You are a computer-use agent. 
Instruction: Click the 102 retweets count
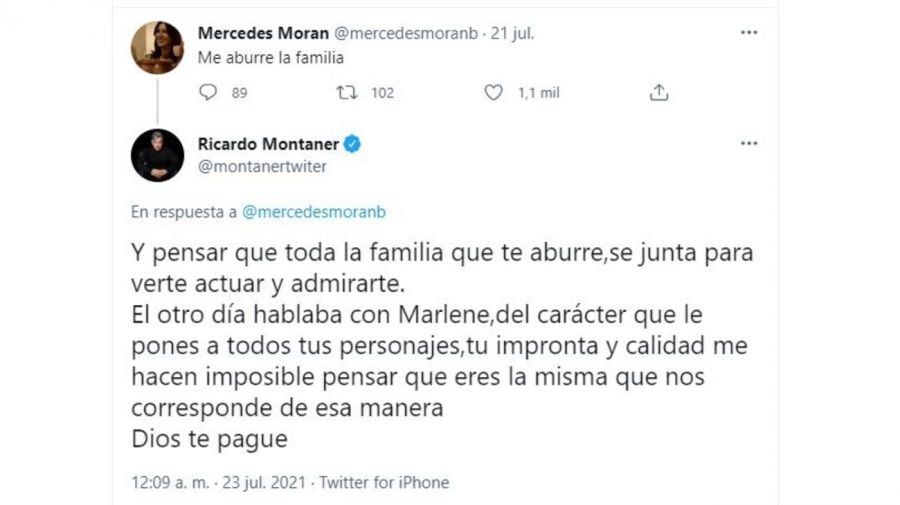point(382,93)
